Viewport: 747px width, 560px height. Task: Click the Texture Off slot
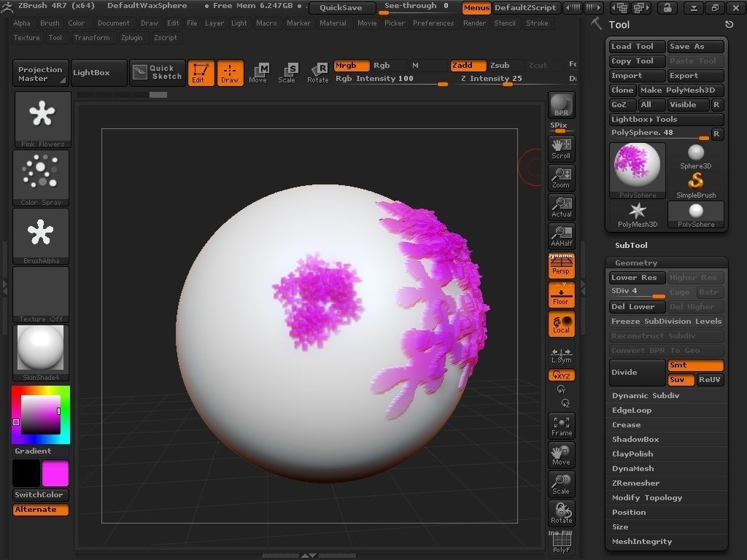click(41, 295)
